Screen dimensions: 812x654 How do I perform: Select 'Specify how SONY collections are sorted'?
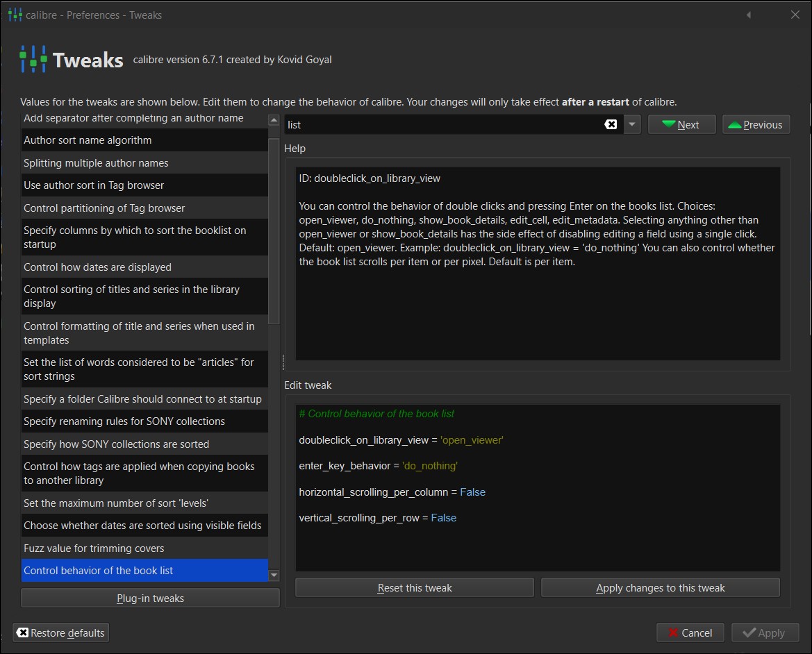(x=144, y=444)
